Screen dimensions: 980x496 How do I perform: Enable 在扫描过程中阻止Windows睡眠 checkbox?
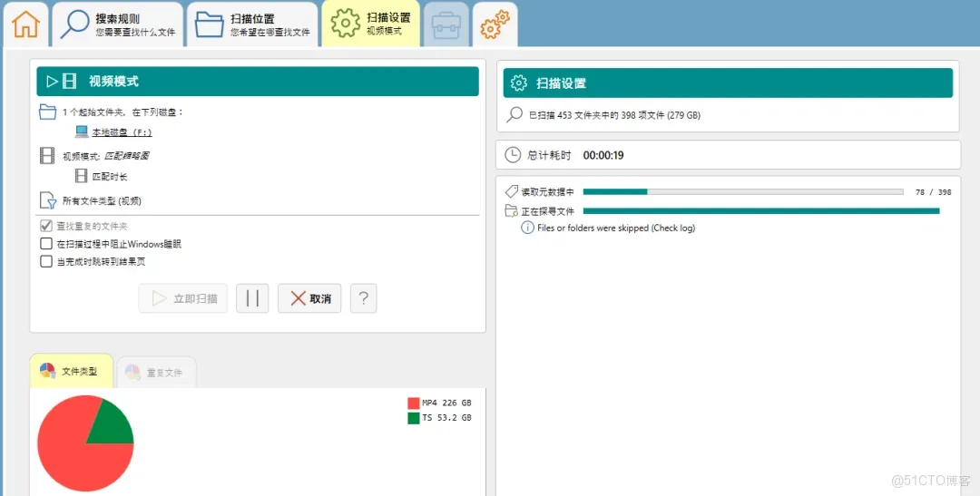(46, 244)
